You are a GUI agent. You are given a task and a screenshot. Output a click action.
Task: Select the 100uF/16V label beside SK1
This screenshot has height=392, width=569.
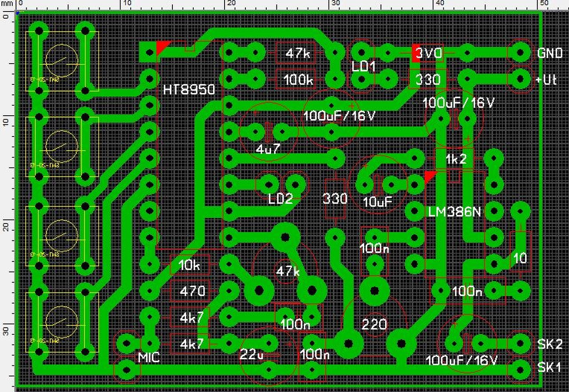click(461, 360)
